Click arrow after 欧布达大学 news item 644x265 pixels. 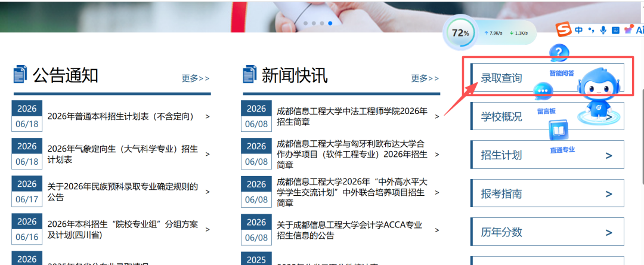pos(437,155)
